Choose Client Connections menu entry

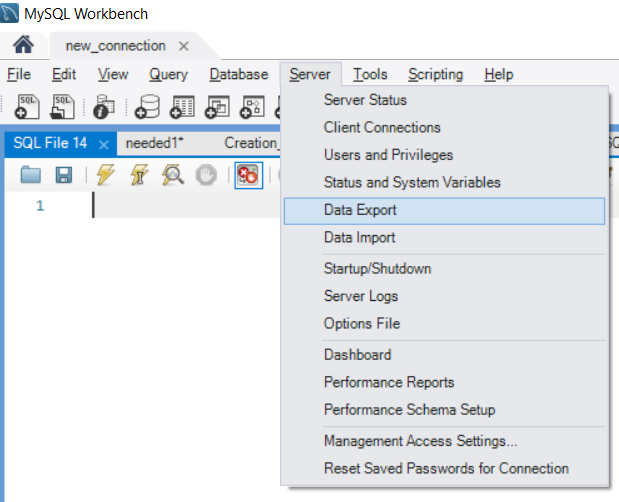click(x=444, y=127)
